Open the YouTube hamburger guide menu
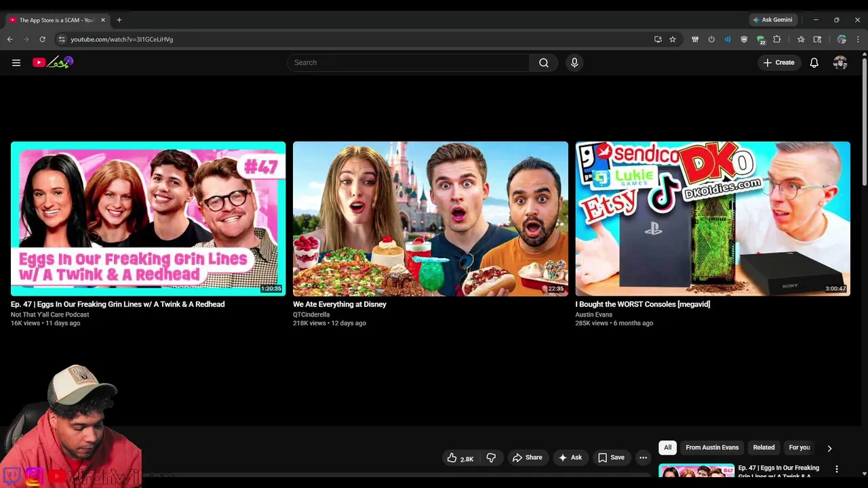868x488 pixels. [x=16, y=62]
